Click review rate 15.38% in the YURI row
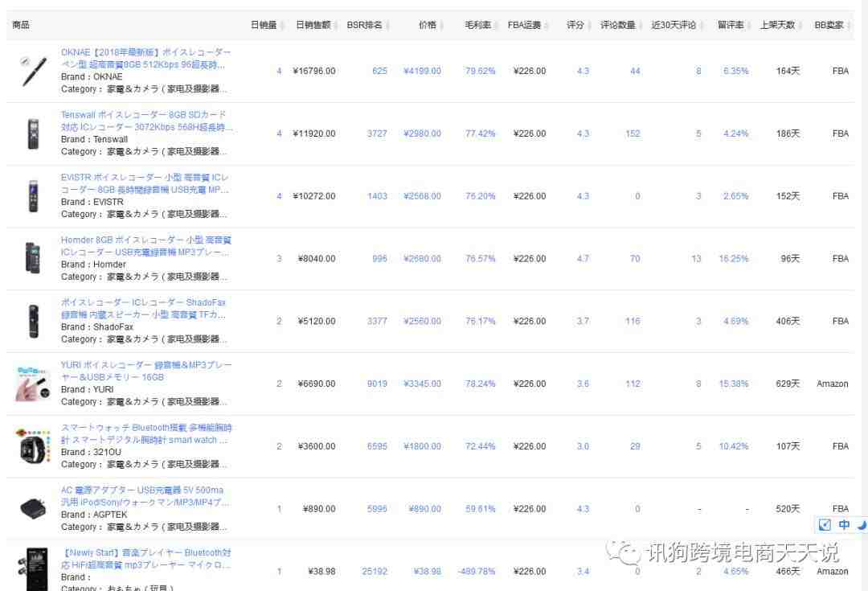 (x=734, y=384)
